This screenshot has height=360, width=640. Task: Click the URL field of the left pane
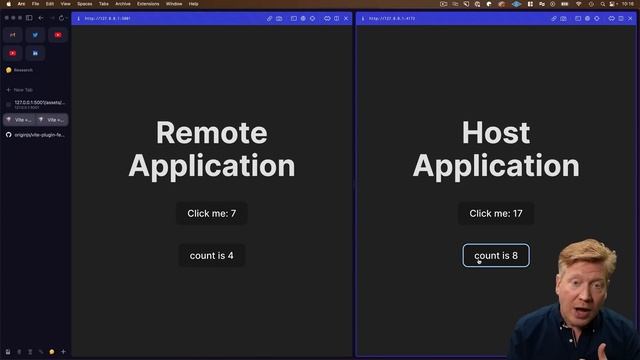tap(107, 18)
